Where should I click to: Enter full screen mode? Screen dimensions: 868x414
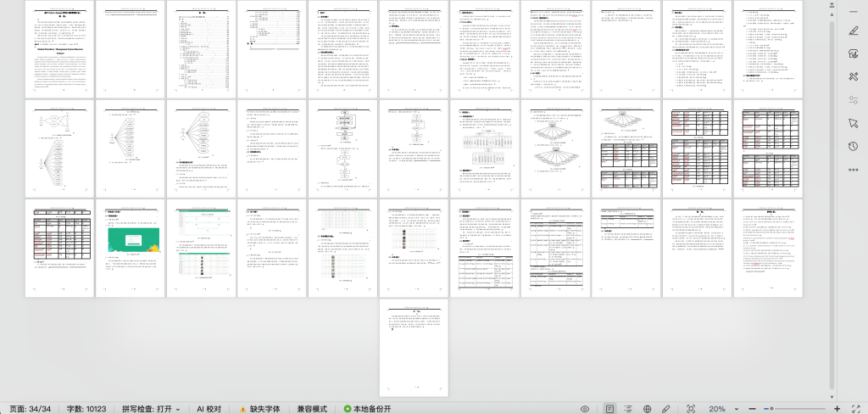pos(856,409)
